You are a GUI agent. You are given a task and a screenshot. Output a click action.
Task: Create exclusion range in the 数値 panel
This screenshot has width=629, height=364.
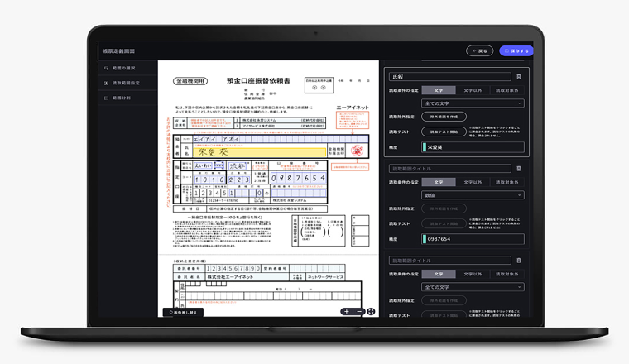(444, 208)
